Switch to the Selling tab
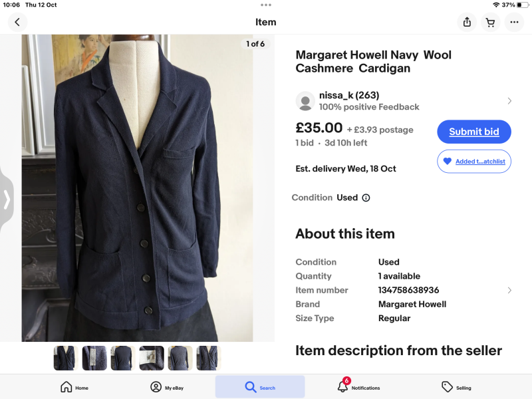The image size is (532, 399). click(456, 387)
